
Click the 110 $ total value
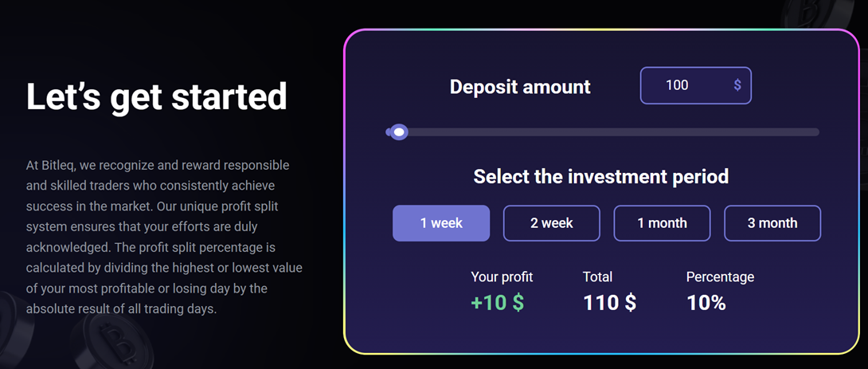[609, 303]
